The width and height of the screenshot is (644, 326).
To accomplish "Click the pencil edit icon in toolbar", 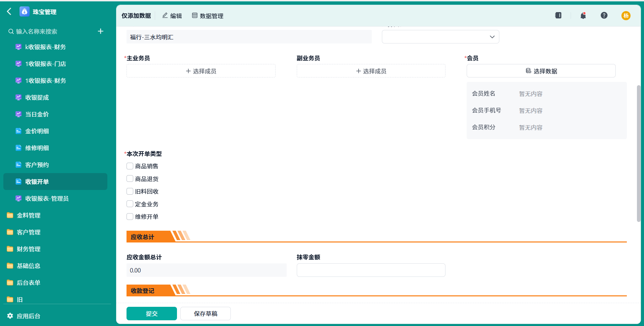I will [165, 15].
